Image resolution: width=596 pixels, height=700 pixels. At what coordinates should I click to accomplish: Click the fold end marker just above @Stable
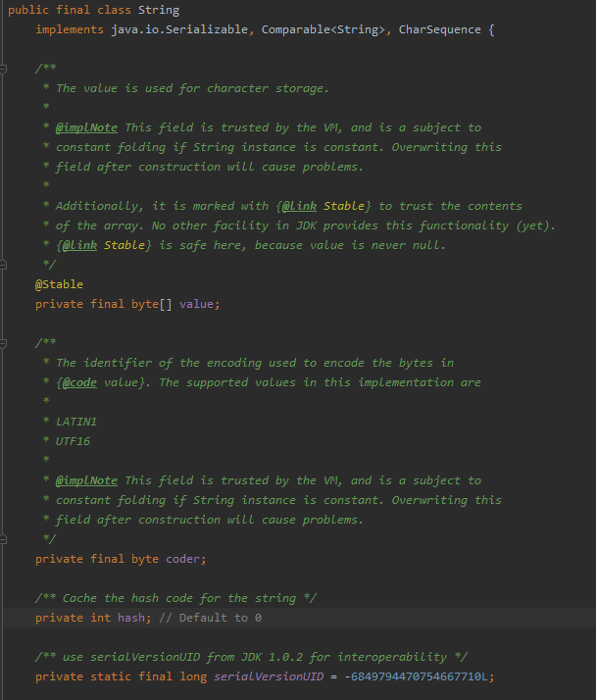(x=3, y=265)
